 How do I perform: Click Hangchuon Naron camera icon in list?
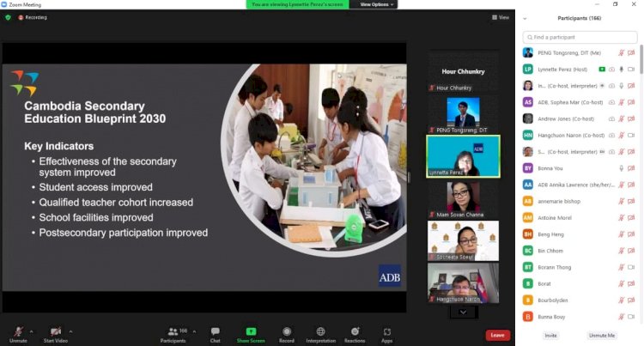point(631,135)
